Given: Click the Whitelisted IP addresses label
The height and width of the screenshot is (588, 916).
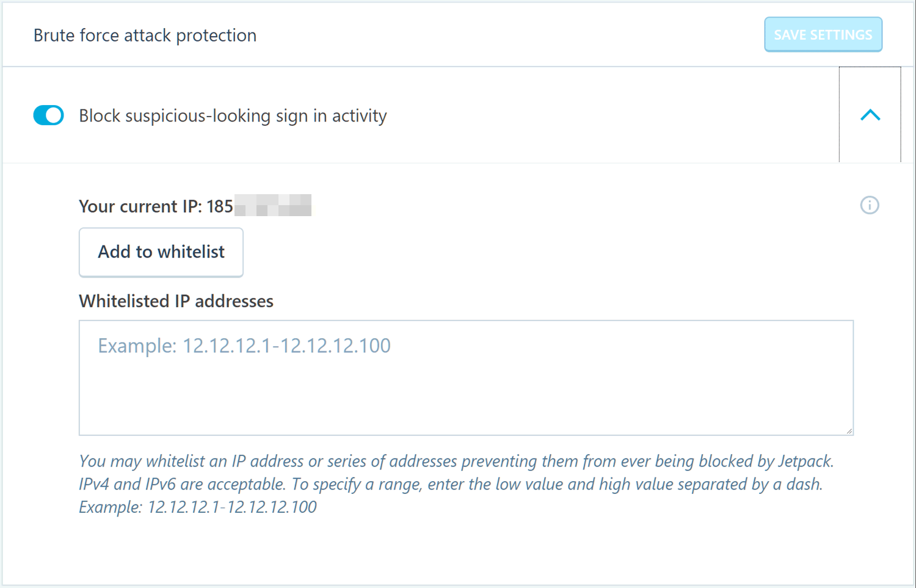Looking at the screenshot, I should pyautogui.click(x=176, y=301).
